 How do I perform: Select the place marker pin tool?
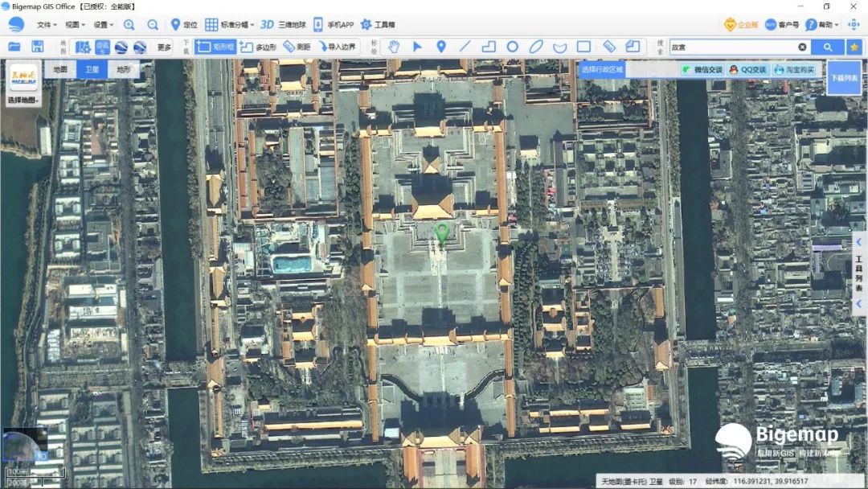tap(441, 47)
